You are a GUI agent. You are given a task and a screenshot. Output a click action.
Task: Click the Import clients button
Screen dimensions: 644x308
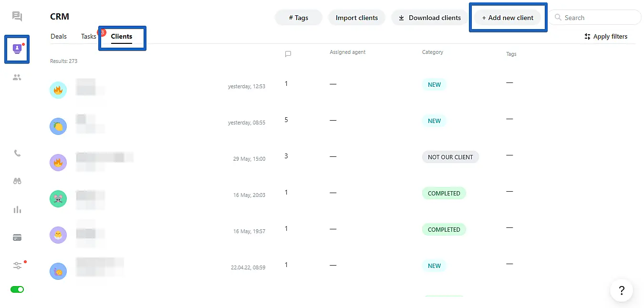click(x=356, y=18)
